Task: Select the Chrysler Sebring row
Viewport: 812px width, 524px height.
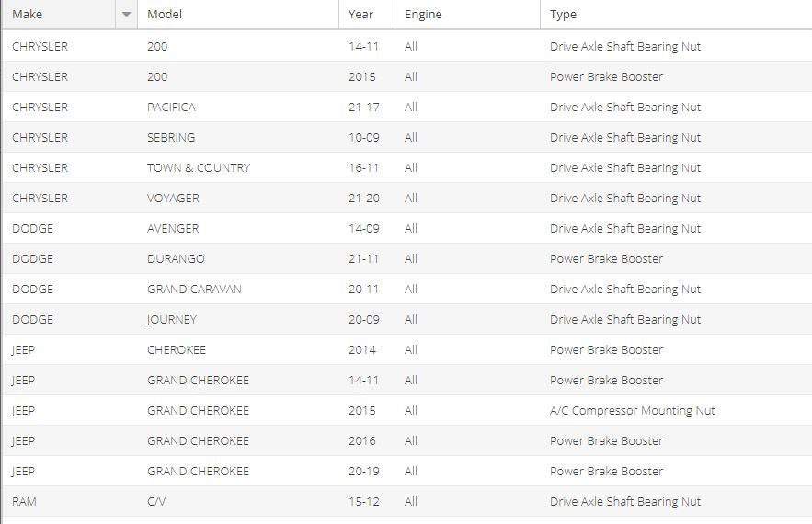Action: [407, 137]
